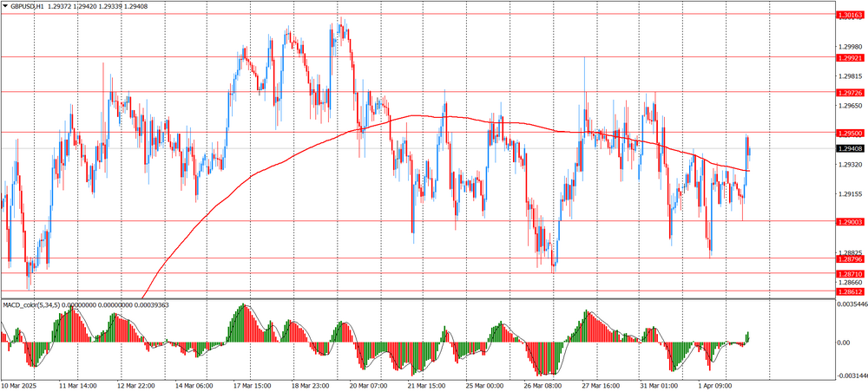Click the red 1.28612 price level label
868x392 pixels.
[850, 291]
